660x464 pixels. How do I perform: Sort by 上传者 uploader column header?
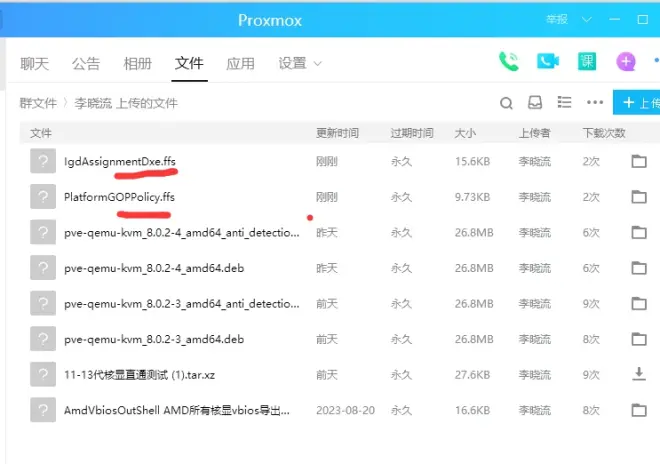[535, 133]
